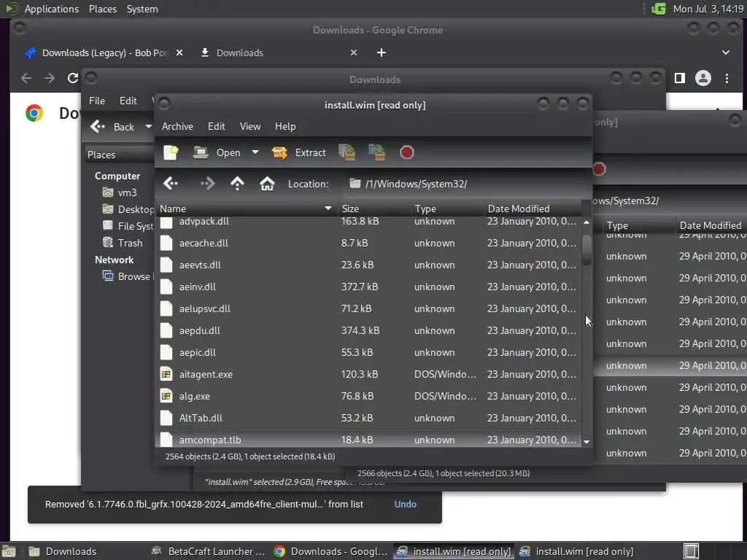Open Chrome side panel icon
Screen dimensions: 747x560
tap(680, 78)
